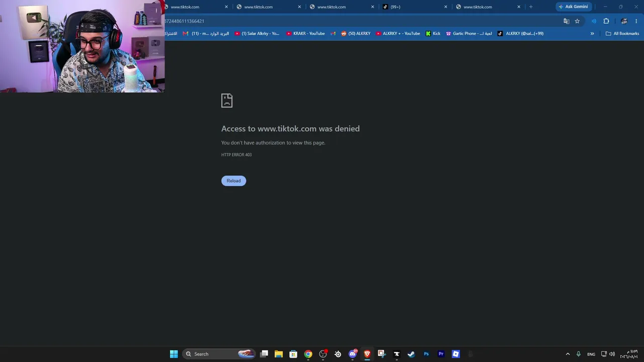Viewport: 644px width, 362px height.
Task: Click the blue sound waves toolbar icon
Action: (594, 21)
